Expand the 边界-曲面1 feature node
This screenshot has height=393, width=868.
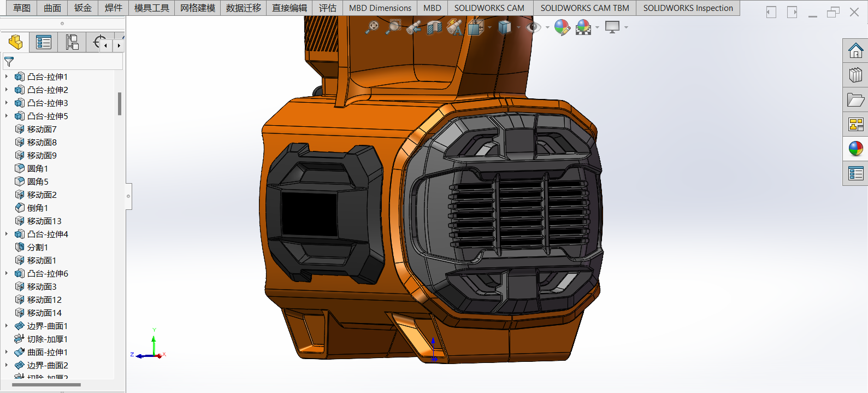(x=7, y=326)
